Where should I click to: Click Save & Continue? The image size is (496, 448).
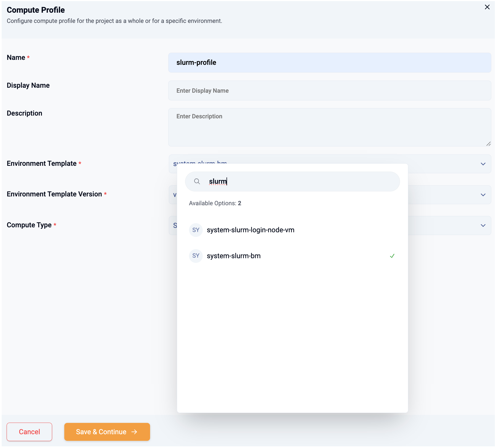pyautogui.click(x=101, y=432)
